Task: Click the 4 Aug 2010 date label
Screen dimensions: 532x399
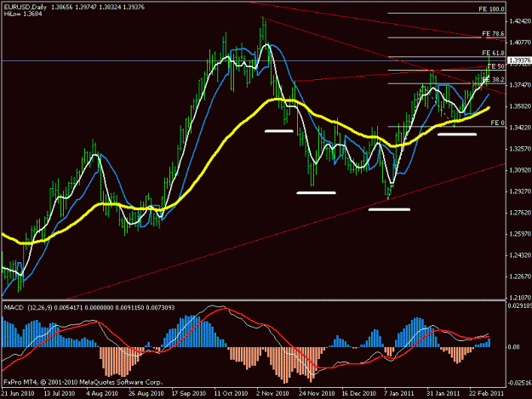Action: pyautogui.click(x=102, y=393)
